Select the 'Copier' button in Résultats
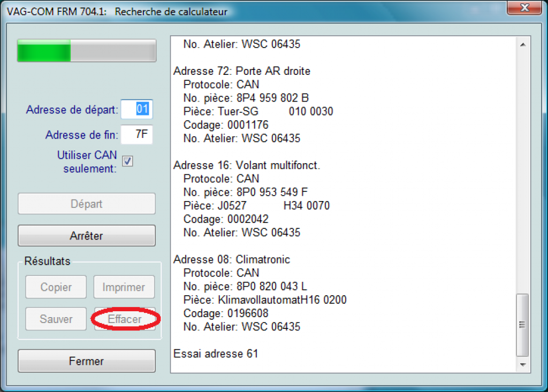 coord(56,287)
